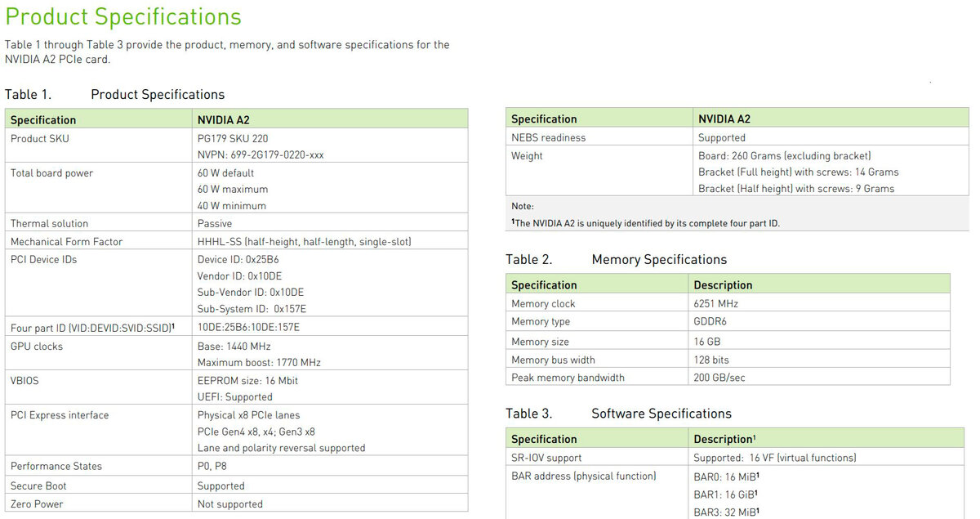Screen dimensions: 980x519
Task: Click 'HHHL-SS (half-height, half-length, single-slot)' value
Action: (x=305, y=242)
